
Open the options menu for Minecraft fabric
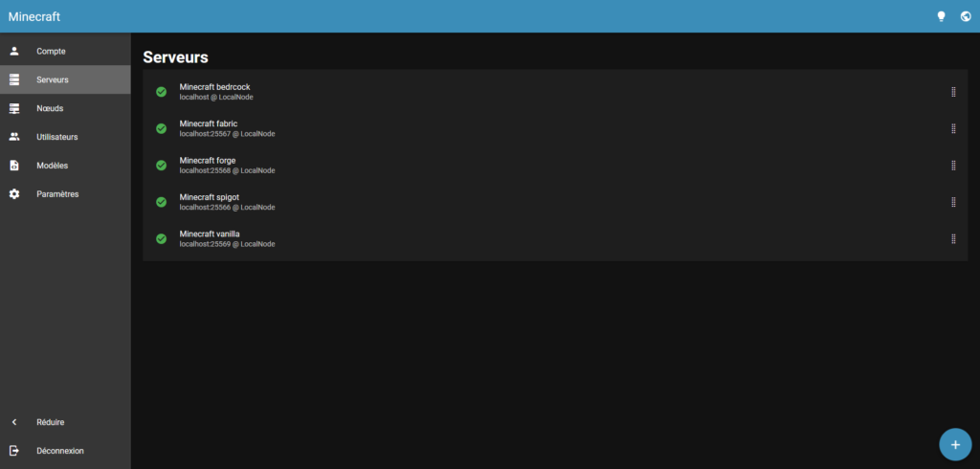pyautogui.click(x=953, y=128)
